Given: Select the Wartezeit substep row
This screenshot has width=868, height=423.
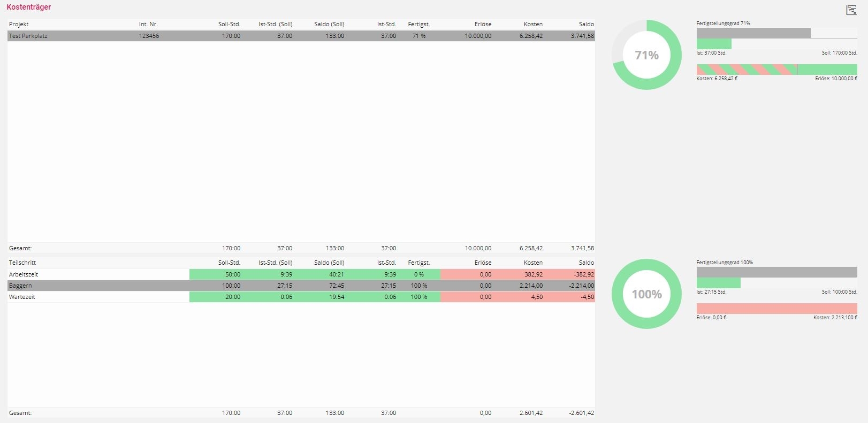Looking at the screenshot, I should 22,297.
